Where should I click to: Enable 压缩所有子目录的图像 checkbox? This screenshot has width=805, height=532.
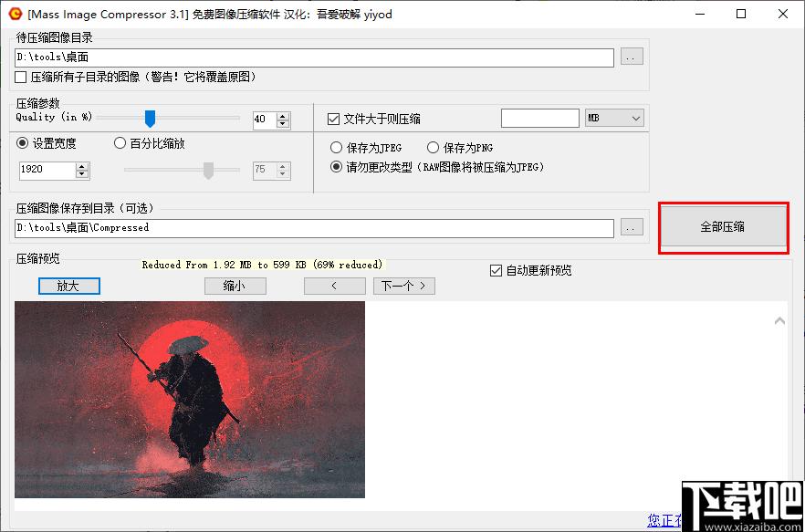(x=20, y=78)
